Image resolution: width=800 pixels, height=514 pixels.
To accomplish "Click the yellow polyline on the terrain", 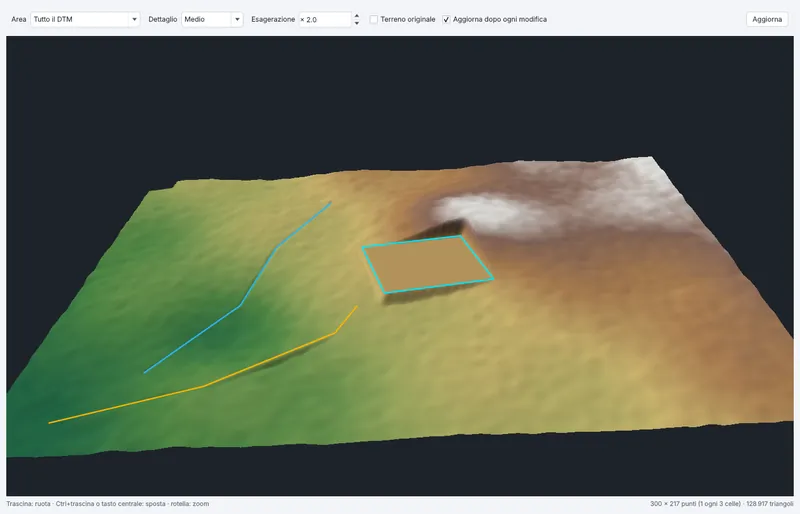I will coord(204,386).
